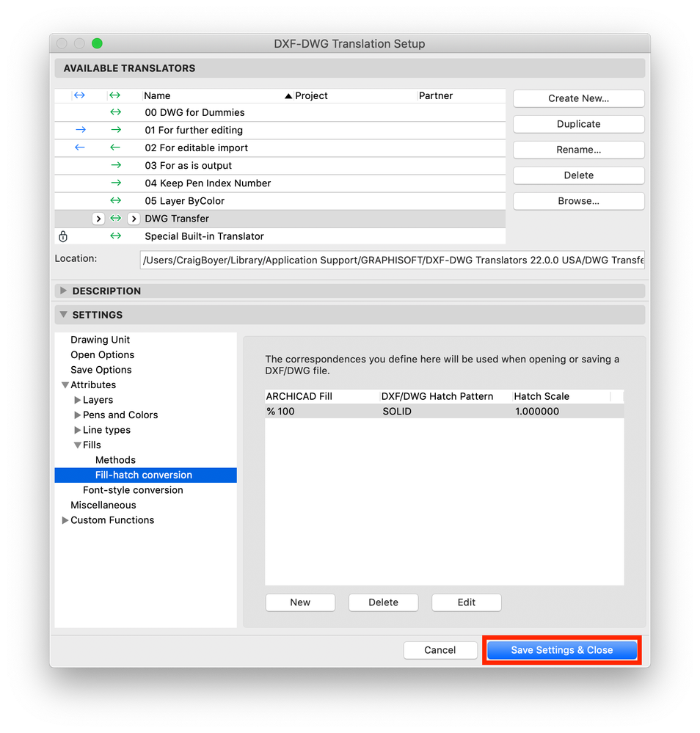Click green arrow for 03 For as is output
The width and height of the screenshot is (700, 733).
pyautogui.click(x=116, y=165)
